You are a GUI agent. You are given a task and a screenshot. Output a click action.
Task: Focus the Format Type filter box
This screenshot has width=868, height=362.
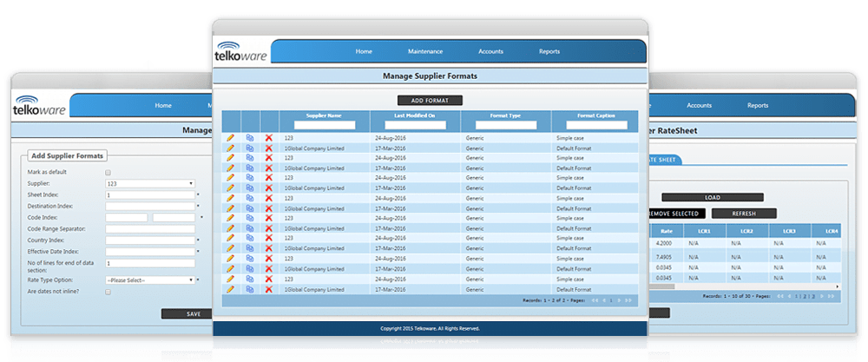click(x=506, y=125)
